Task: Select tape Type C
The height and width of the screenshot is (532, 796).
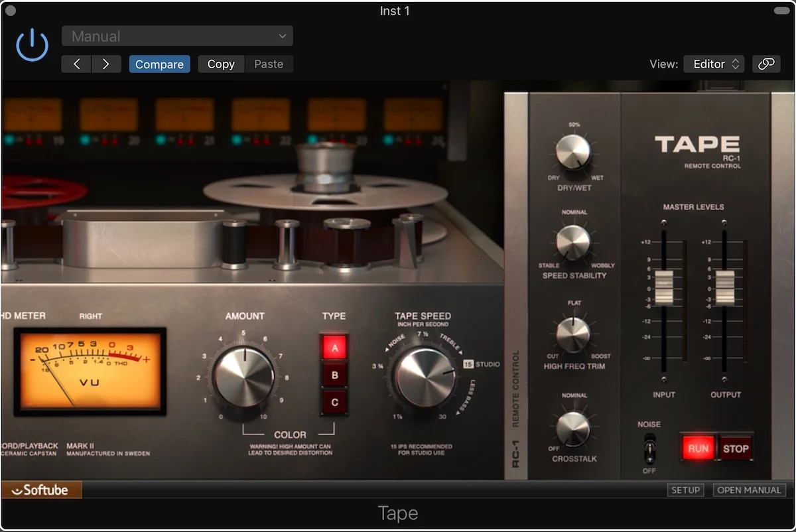Action: (x=334, y=402)
